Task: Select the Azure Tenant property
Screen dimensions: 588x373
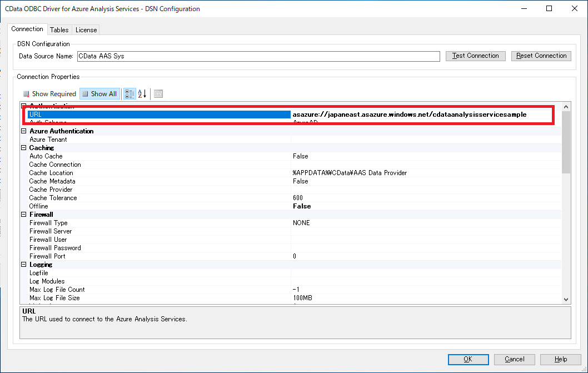Action: (48, 140)
